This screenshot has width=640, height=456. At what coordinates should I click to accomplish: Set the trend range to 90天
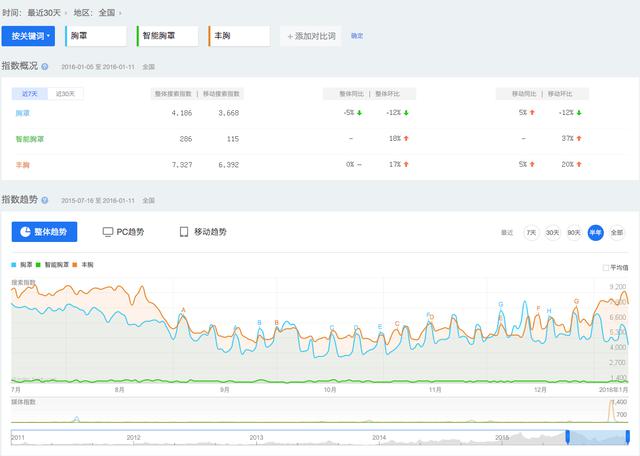[x=574, y=233]
